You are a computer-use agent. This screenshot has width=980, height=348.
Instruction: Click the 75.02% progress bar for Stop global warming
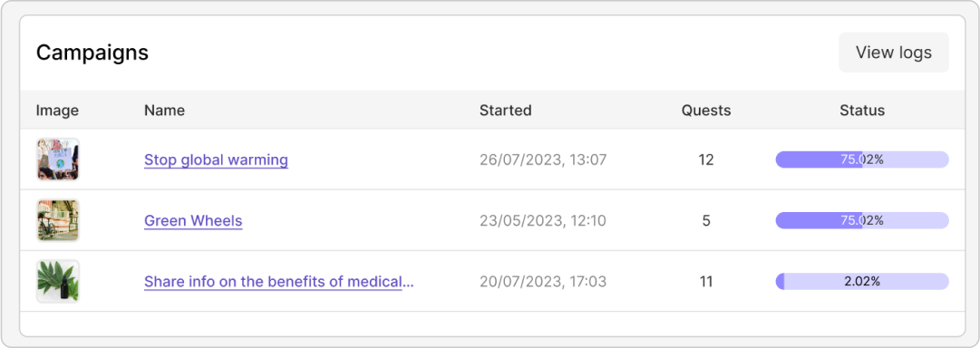862,159
